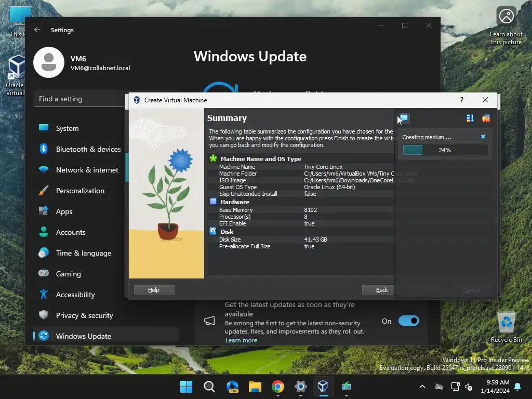Open the notification center icon in VirtualBox dialog
532x399 pixels.
(x=404, y=118)
